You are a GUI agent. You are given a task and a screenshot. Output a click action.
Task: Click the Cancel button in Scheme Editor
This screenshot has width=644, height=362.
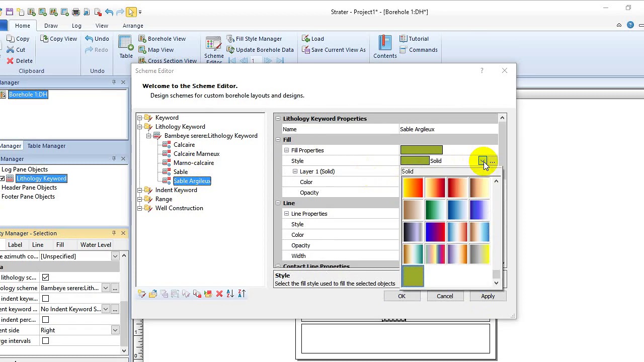pos(445,296)
